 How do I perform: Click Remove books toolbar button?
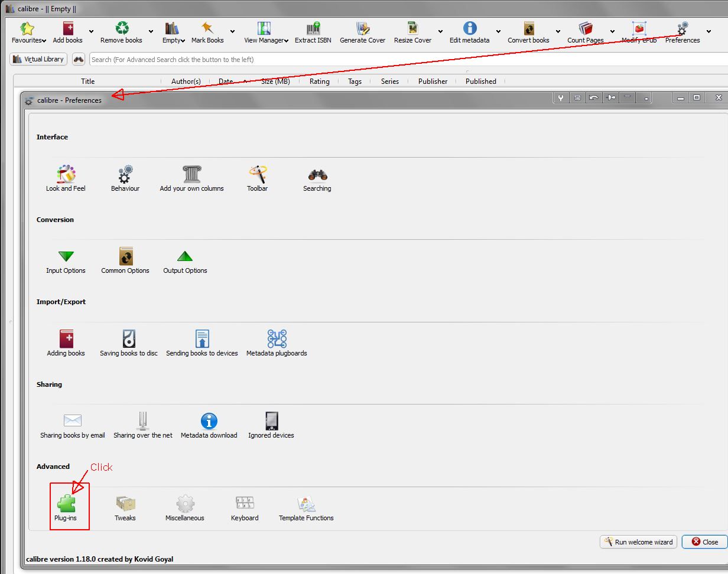point(121,32)
